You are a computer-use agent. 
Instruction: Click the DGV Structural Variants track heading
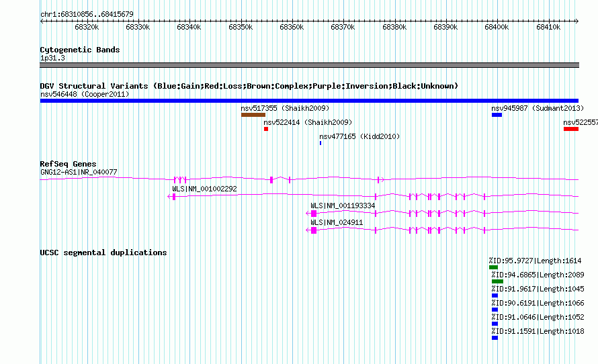tap(249, 86)
